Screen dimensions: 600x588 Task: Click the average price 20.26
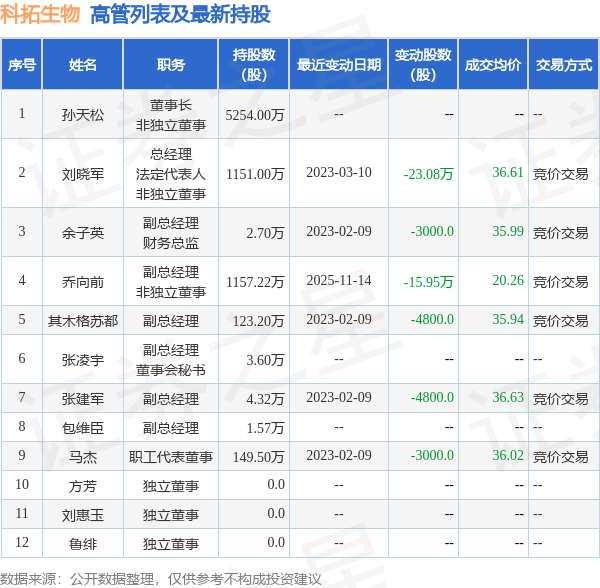point(508,280)
